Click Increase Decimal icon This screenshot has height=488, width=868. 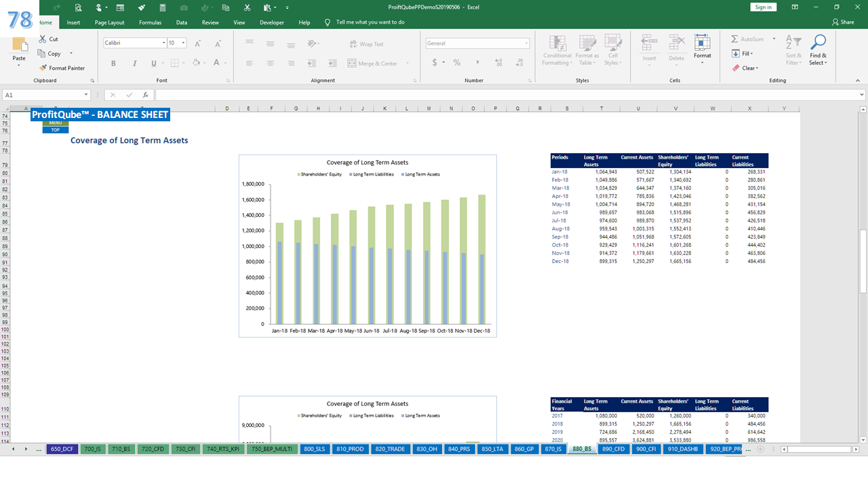(498, 62)
